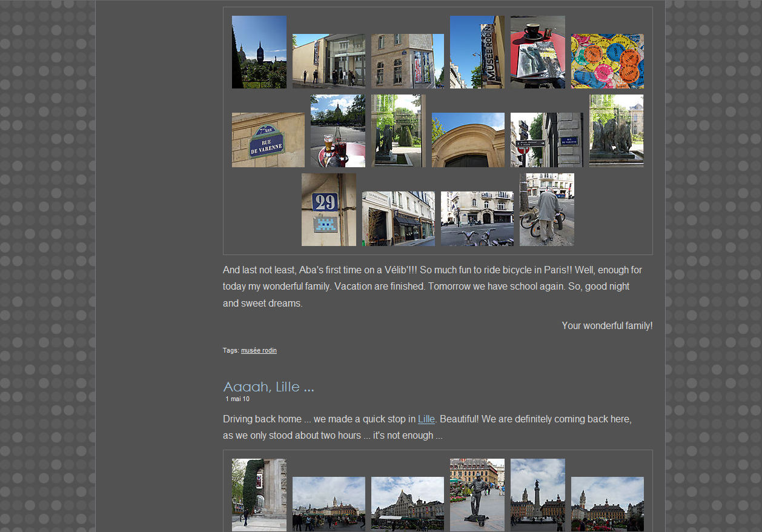The height and width of the screenshot is (532, 762).
Task: Open the colorful round badges photo
Action: pyautogui.click(x=607, y=61)
